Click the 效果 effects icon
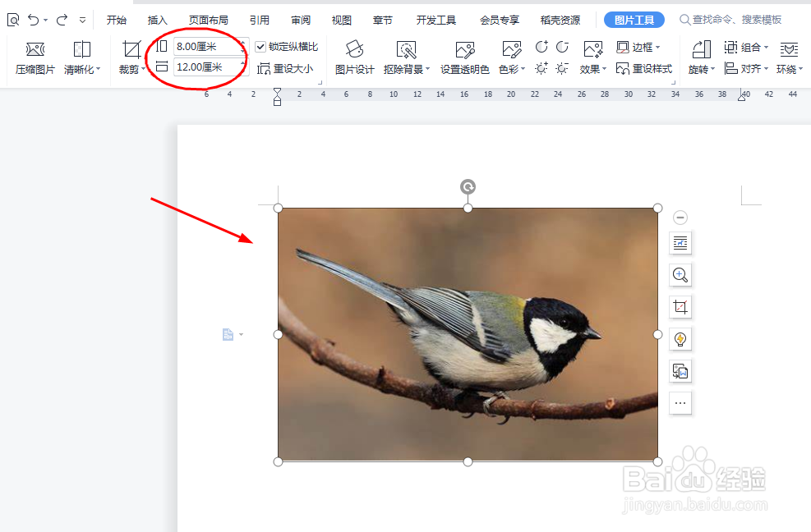The height and width of the screenshot is (532, 811). click(592, 49)
